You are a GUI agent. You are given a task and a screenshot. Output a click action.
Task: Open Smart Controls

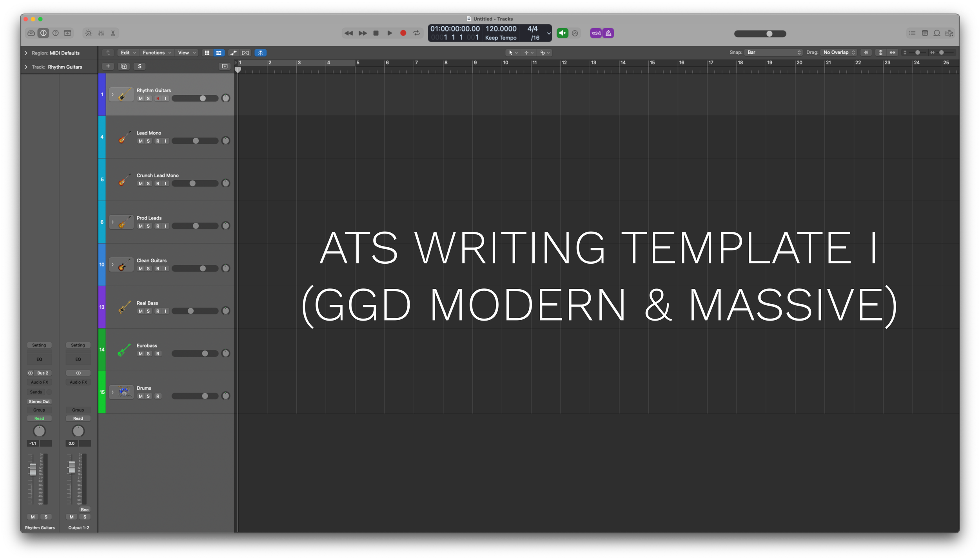point(89,33)
